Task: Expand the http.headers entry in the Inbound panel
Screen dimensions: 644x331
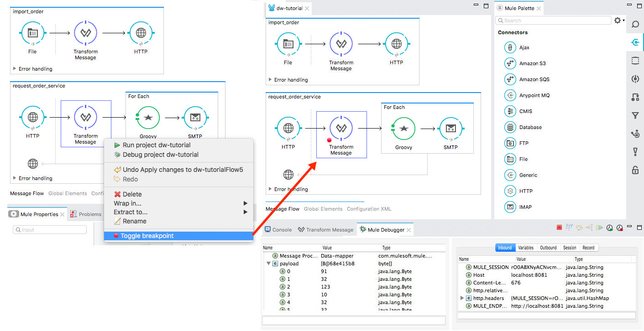Action: (462, 298)
